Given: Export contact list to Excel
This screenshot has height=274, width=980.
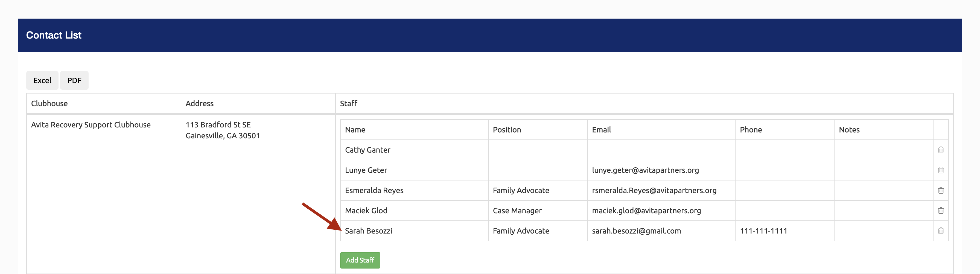Looking at the screenshot, I should (42, 80).
